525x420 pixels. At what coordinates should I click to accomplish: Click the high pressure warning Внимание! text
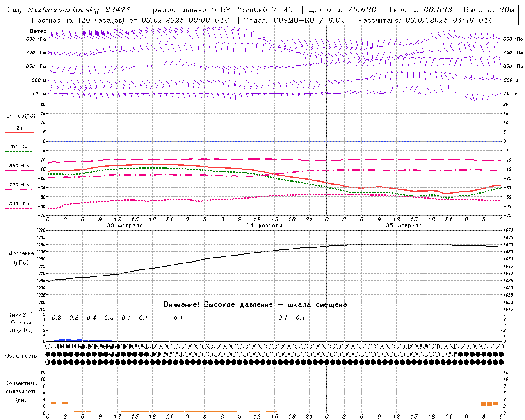coord(255,305)
